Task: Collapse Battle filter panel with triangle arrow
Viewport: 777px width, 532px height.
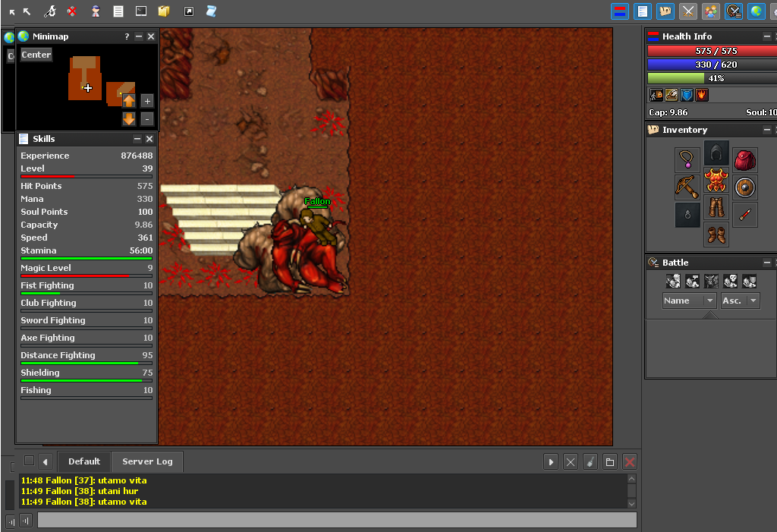Action: [x=710, y=315]
